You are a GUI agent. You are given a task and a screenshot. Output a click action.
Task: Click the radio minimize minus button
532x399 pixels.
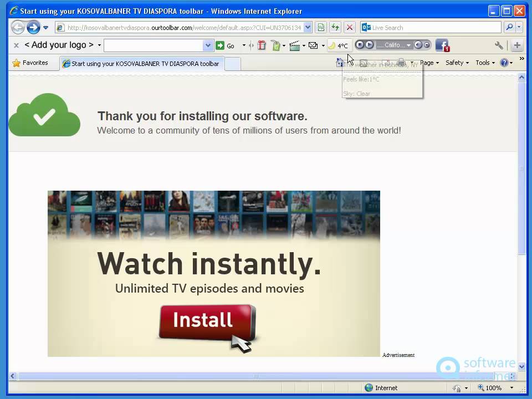(427, 45)
